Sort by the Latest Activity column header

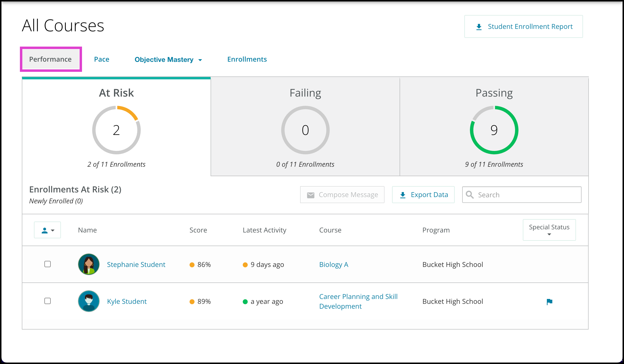point(264,230)
